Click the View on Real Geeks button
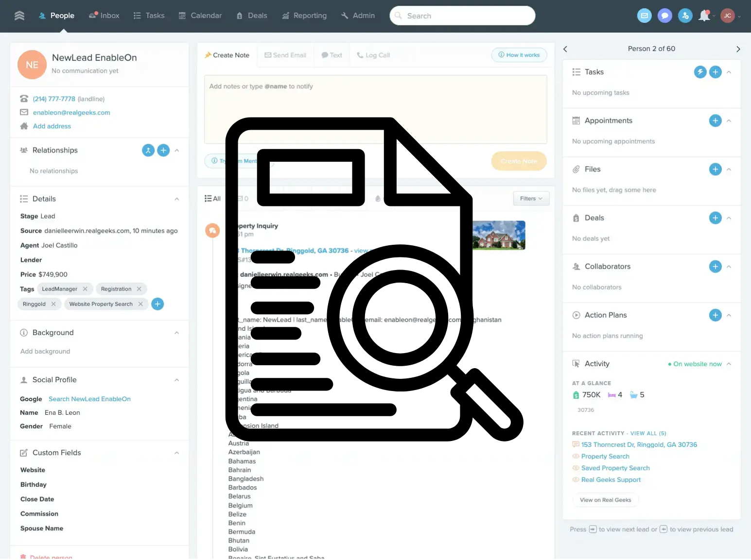 pos(605,500)
